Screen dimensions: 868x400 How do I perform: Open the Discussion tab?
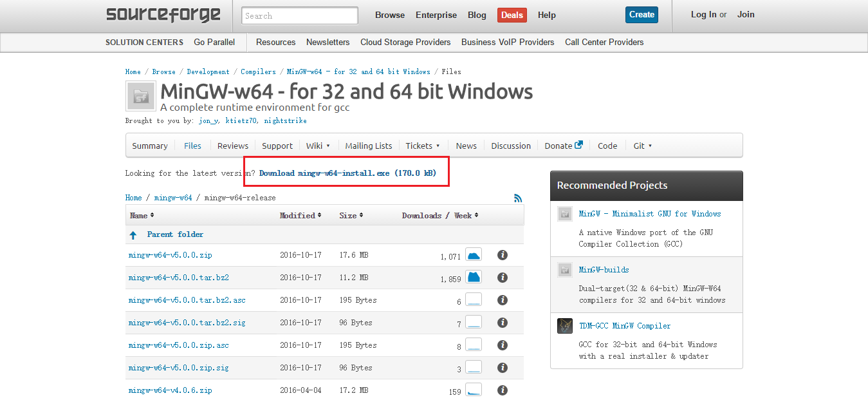pos(511,146)
